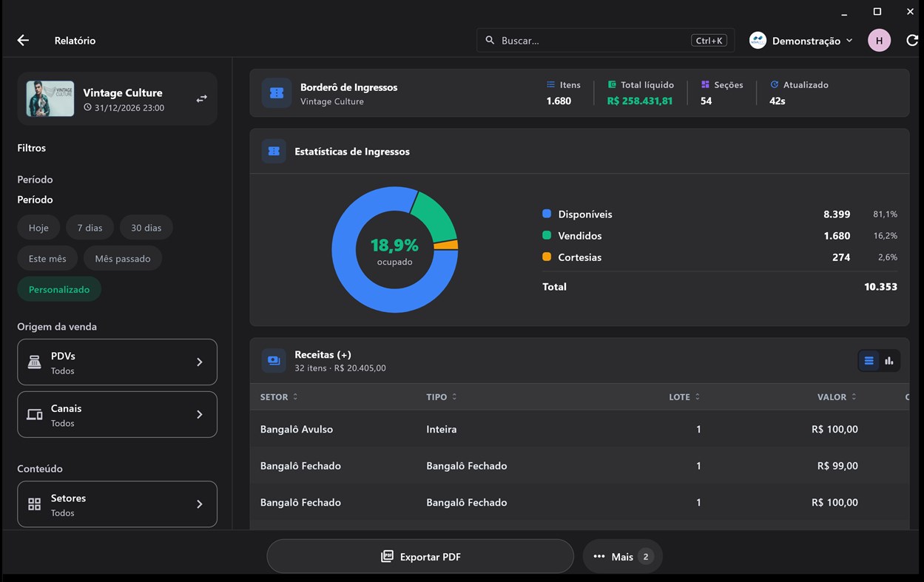Viewport: 924px width, 582px height.
Task: Sort table by the SETOR column
Action: [x=279, y=397]
